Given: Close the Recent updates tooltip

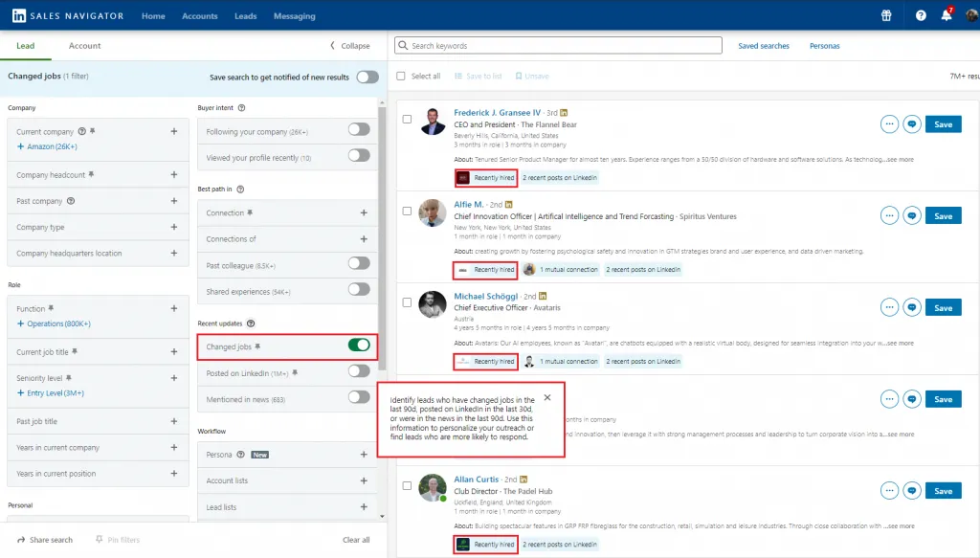Looking at the screenshot, I should click(x=547, y=397).
